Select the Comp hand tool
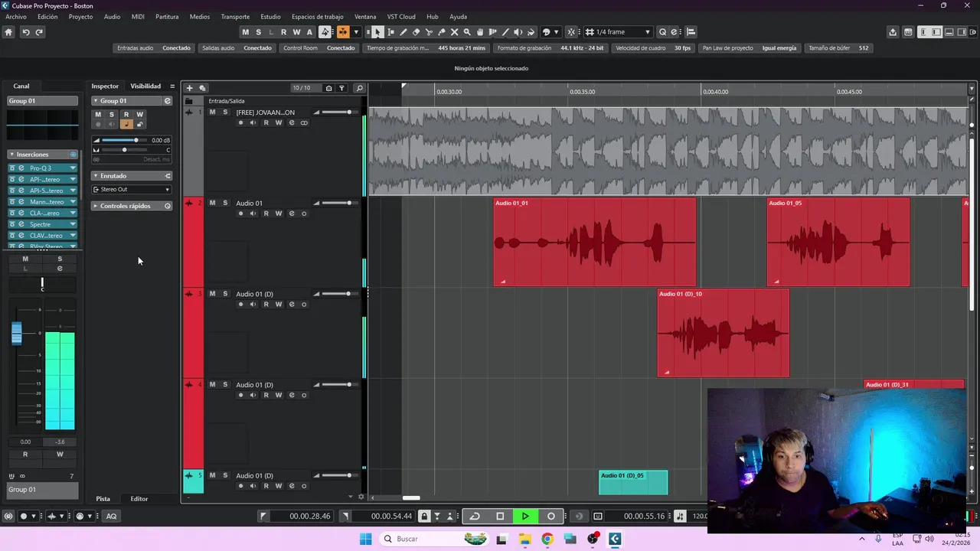980x551 pixels. pos(480,32)
